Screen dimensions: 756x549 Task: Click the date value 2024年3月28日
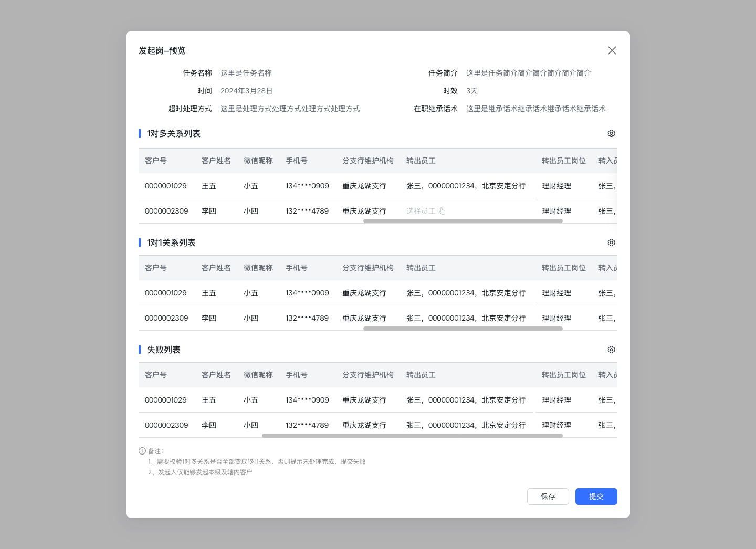click(247, 91)
